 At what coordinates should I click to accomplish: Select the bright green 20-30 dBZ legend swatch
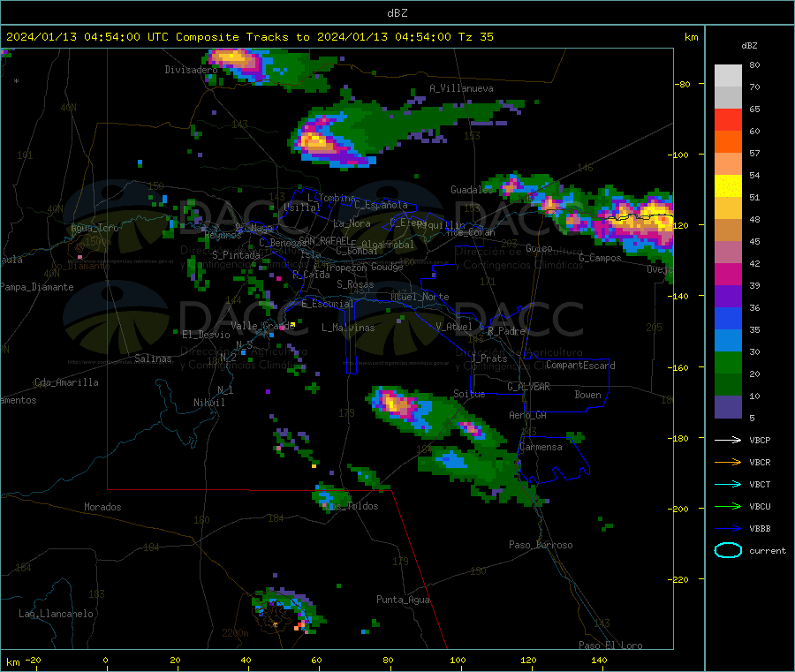coord(728,362)
